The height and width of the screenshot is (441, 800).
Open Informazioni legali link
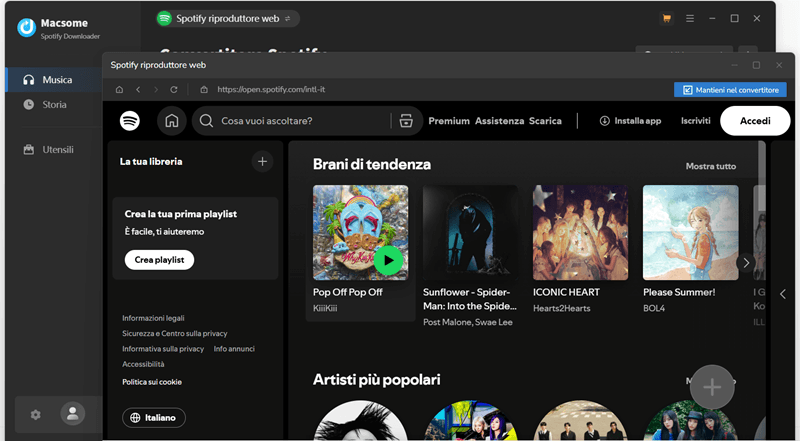tap(153, 318)
